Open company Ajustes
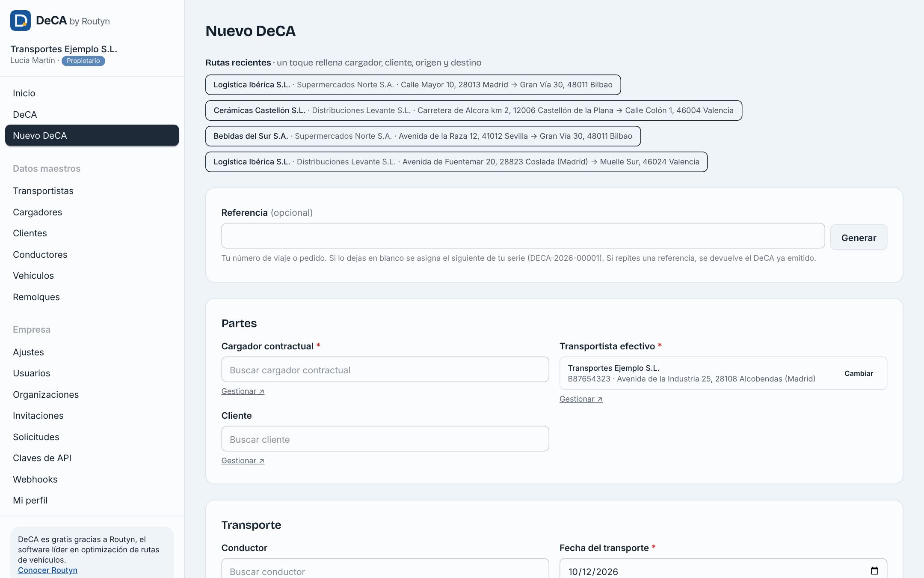Screen dimensions: 924x578 [x=92, y=352]
